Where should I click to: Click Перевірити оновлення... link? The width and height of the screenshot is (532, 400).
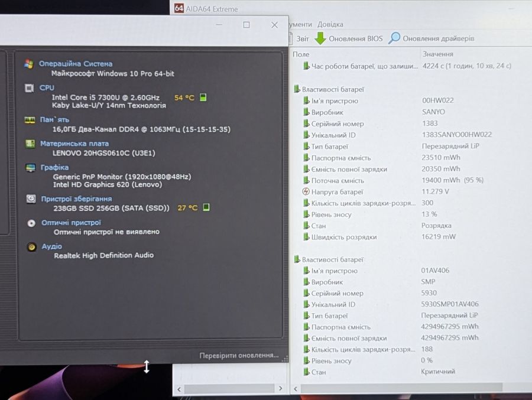239,355
